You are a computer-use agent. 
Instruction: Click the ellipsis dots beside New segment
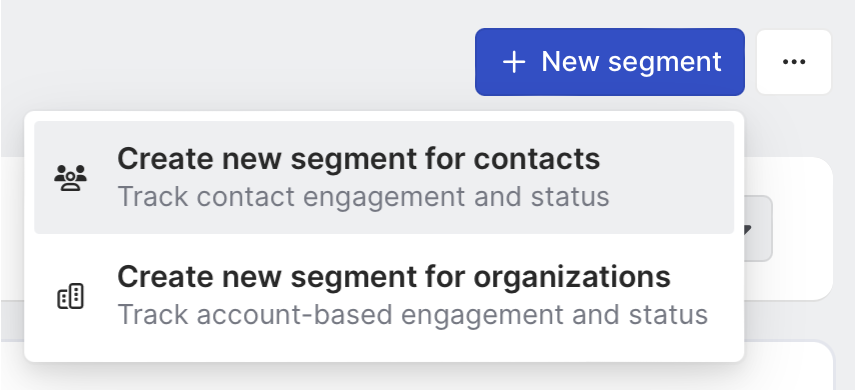click(794, 62)
